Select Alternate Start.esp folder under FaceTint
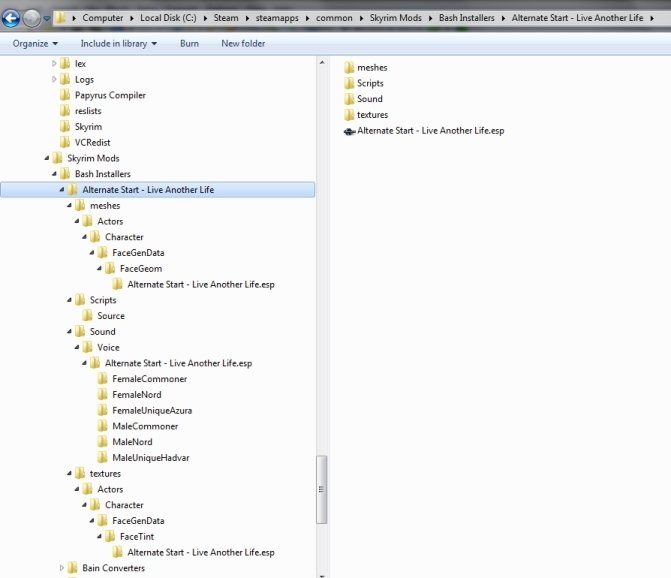The image size is (671, 578). pyautogui.click(x=201, y=552)
